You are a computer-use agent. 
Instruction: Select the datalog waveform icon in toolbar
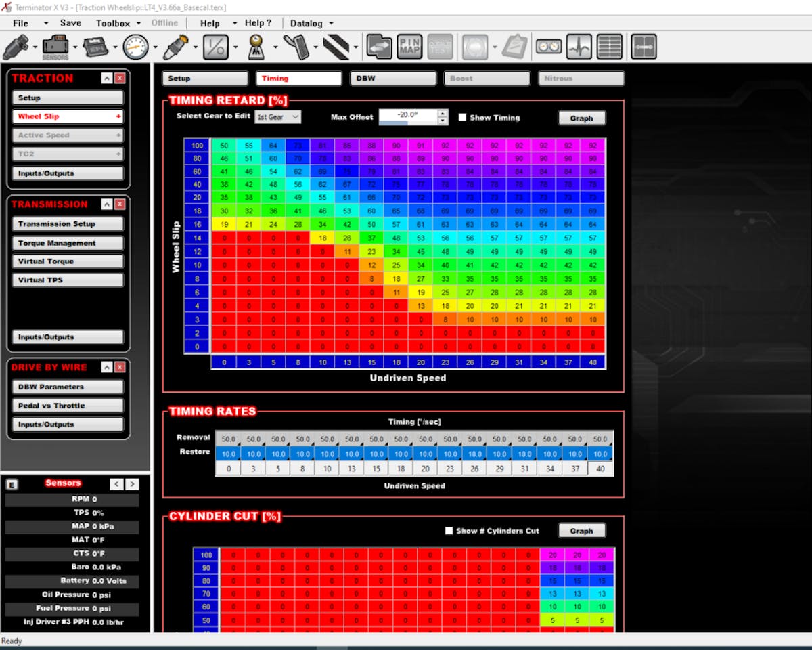tap(579, 46)
